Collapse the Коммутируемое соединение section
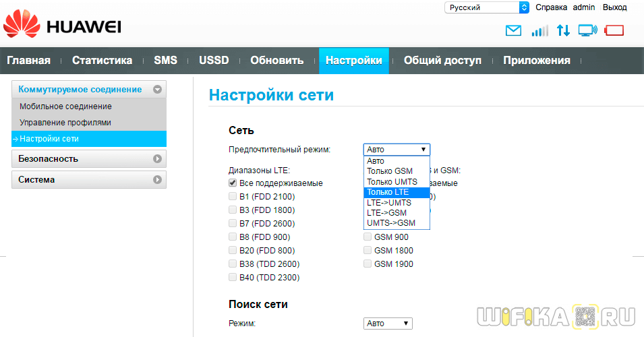 click(157, 89)
